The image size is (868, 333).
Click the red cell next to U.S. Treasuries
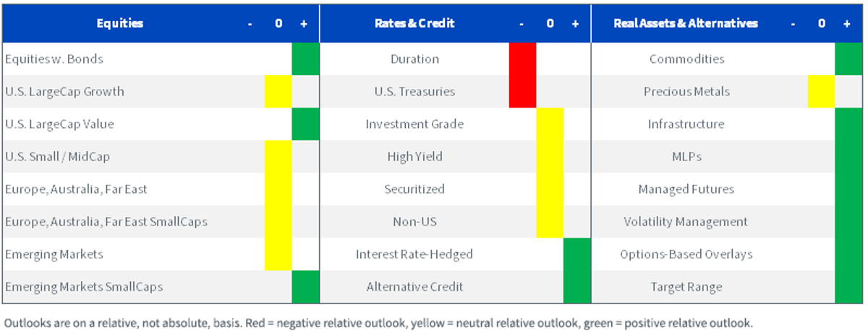coord(522,92)
